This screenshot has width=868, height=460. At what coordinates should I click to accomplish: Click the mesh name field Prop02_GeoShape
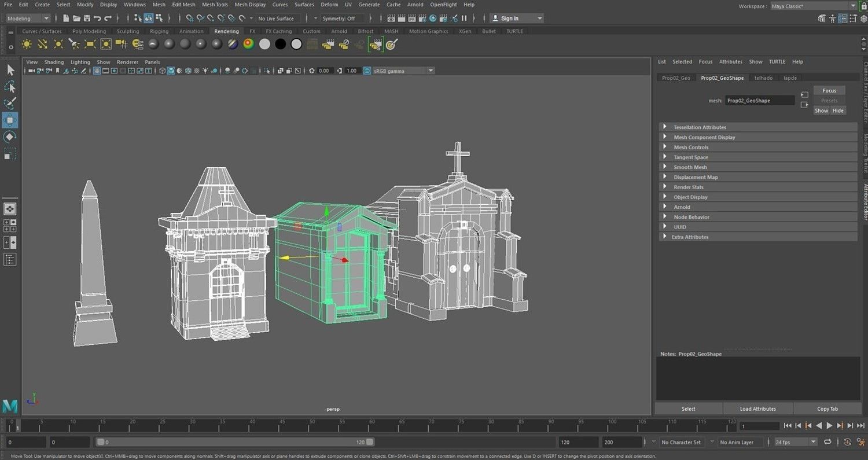[759, 101]
